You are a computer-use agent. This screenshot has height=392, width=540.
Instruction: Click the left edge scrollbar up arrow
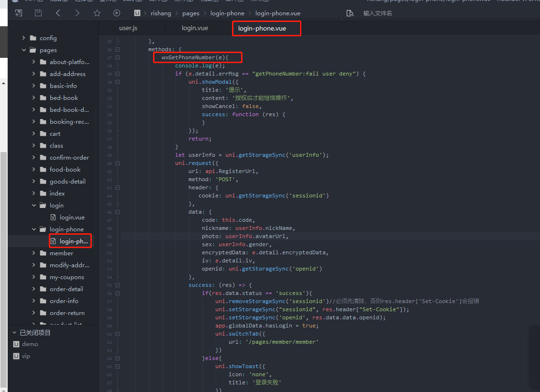coord(3,83)
